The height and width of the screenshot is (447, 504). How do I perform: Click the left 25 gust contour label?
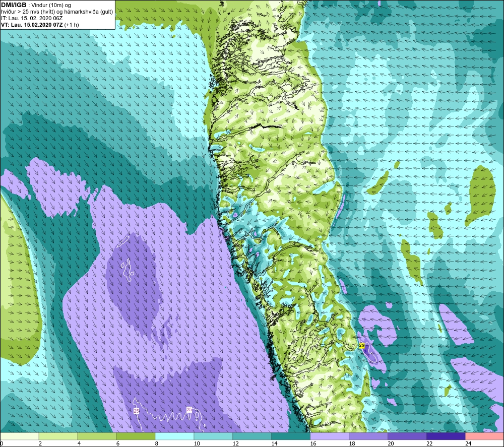pos(136,411)
